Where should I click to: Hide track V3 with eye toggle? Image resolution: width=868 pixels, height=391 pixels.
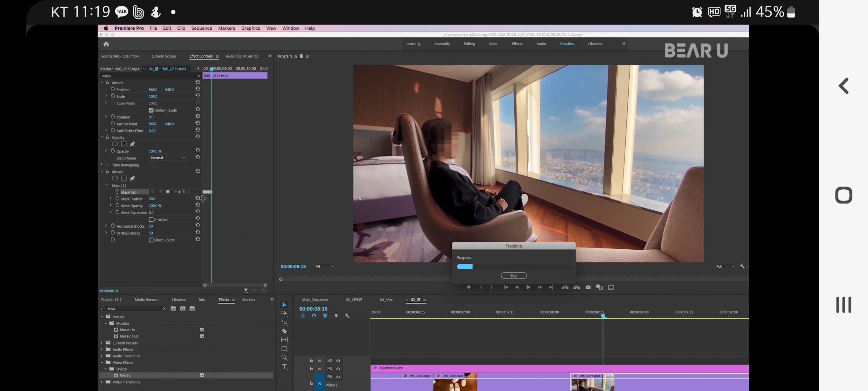(338, 361)
